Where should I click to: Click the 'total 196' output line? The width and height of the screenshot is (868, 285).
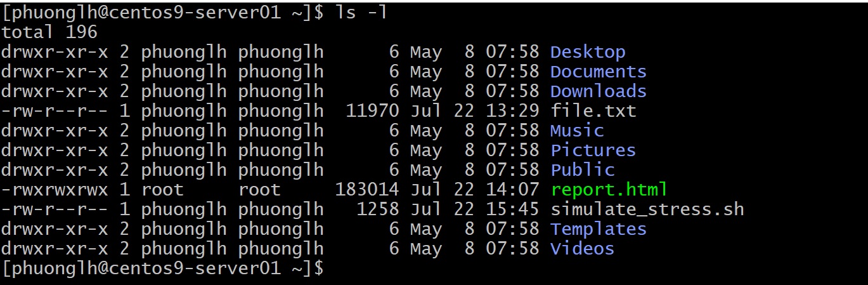click(49, 32)
